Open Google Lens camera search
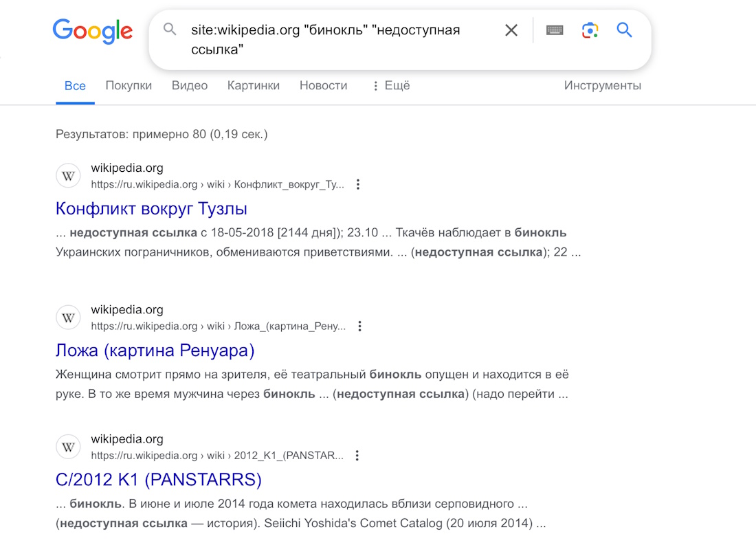756x545 pixels. pos(590,30)
